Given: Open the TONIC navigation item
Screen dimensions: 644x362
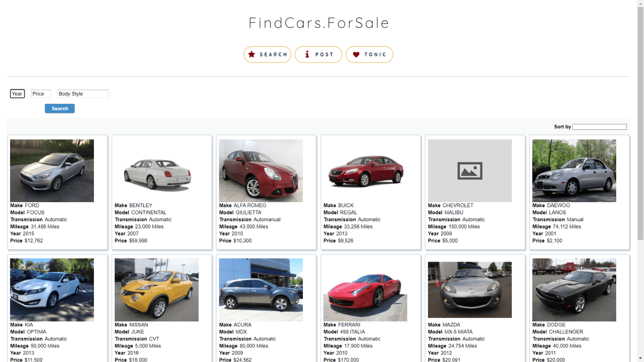Looking at the screenshot, I should 369,54.
